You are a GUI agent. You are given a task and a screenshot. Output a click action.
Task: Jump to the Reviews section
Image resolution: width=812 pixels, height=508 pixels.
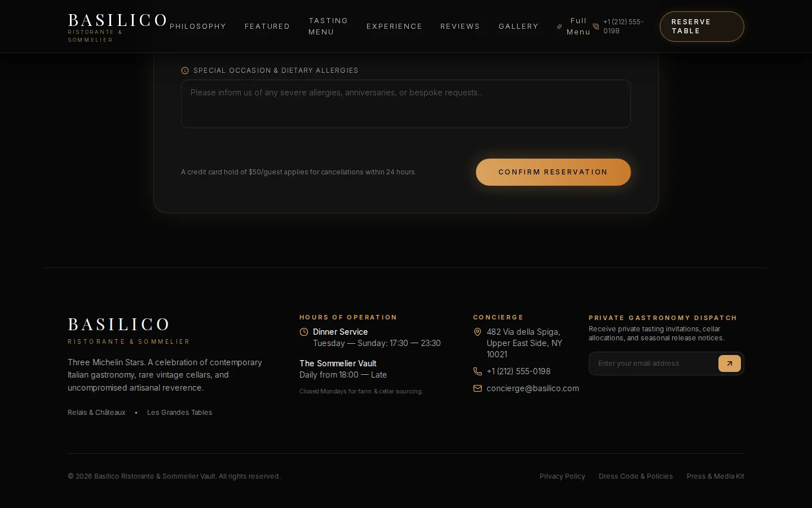click(x=460, y=27)
